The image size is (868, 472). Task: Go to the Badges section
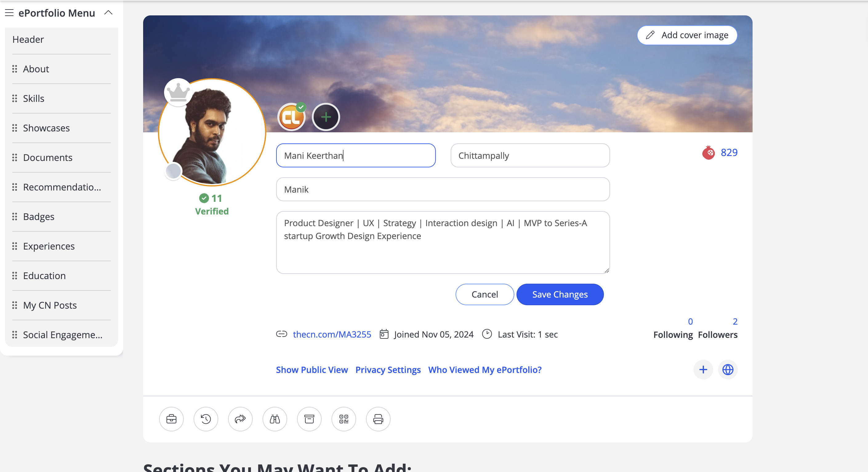(39, 217)
